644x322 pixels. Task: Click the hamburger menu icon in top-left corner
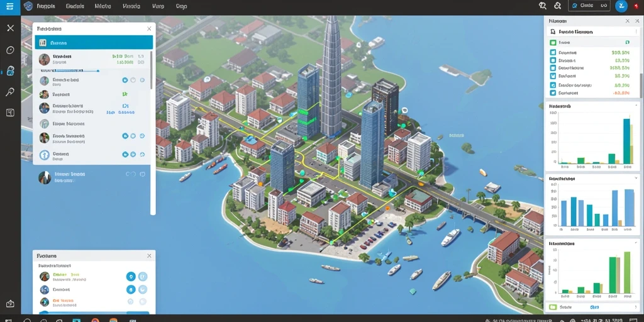[x=10, y=7]
